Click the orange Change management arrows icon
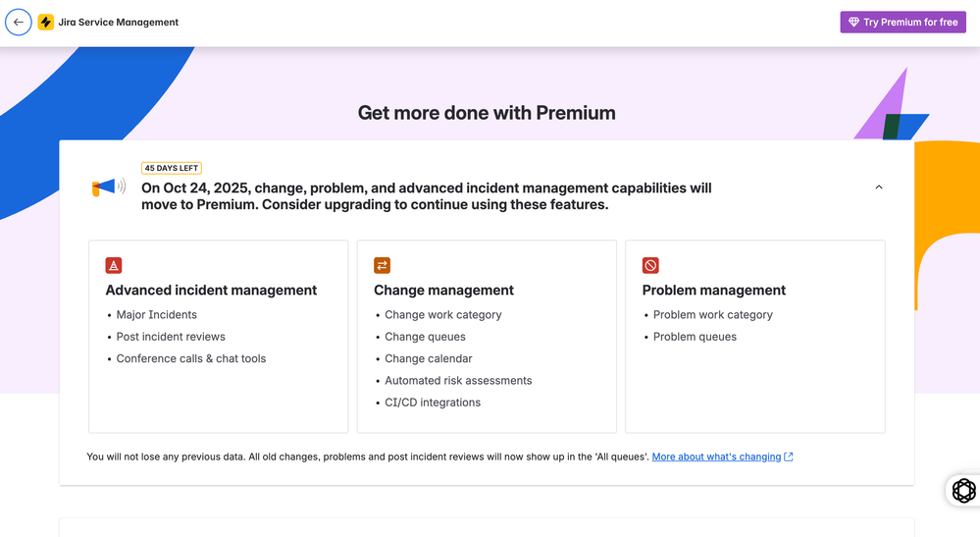 click(382, 265)
